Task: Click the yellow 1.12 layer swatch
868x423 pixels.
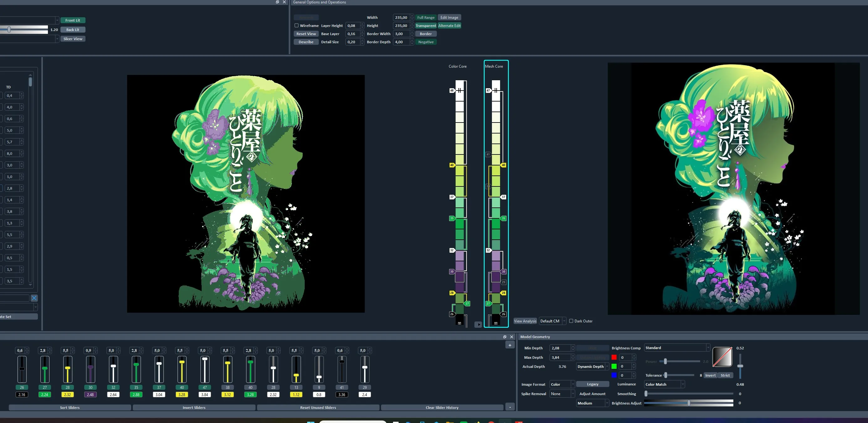Action: pos(296,394)
